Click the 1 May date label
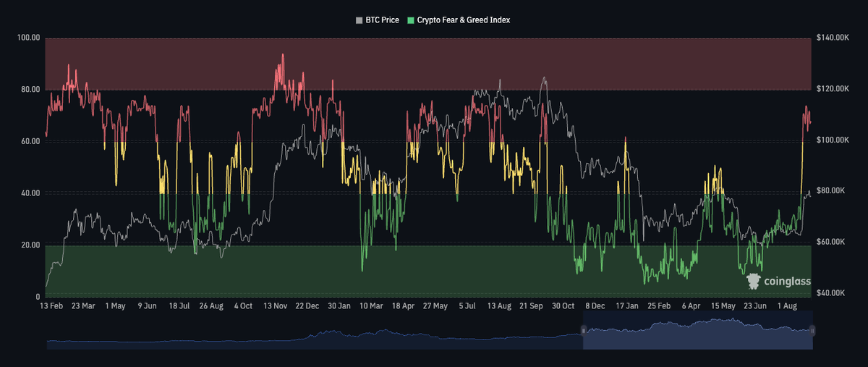 click(116, 306)
